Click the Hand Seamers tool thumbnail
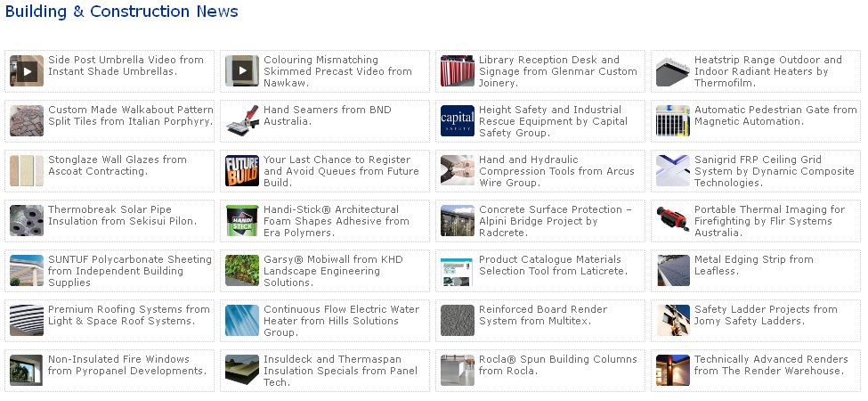This screenshot has width=868, height=401. (x=242, y=120)
